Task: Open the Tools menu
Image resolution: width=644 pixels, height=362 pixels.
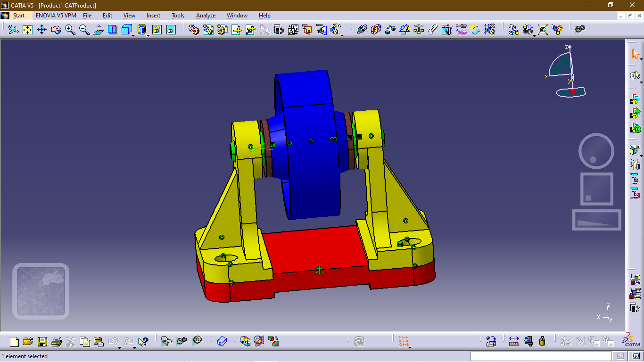Action: [x=178, y=16]
